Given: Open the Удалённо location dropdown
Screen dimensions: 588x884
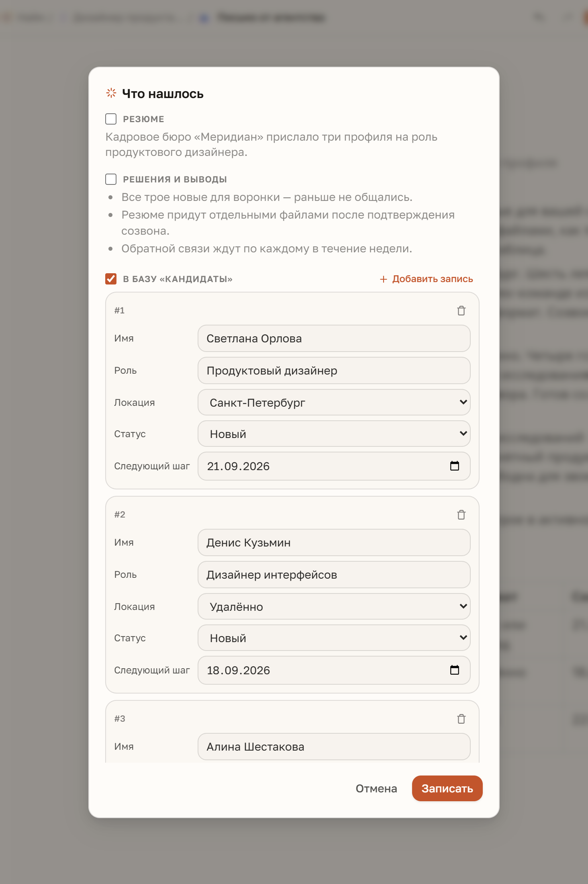Looking at the screenshot, I should point(334,606).
